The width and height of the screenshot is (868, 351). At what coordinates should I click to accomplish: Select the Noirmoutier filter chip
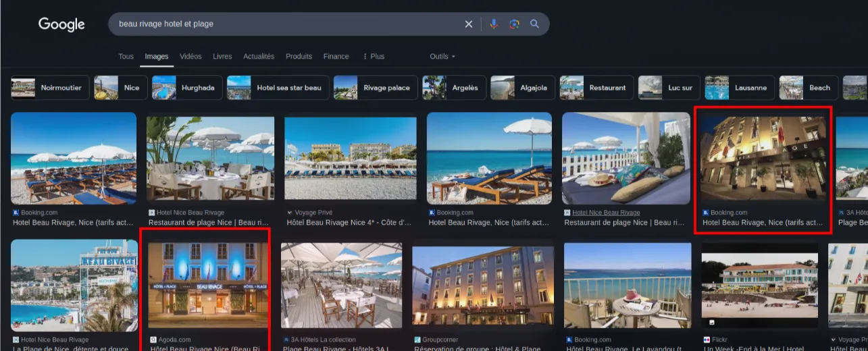(50, 88)
